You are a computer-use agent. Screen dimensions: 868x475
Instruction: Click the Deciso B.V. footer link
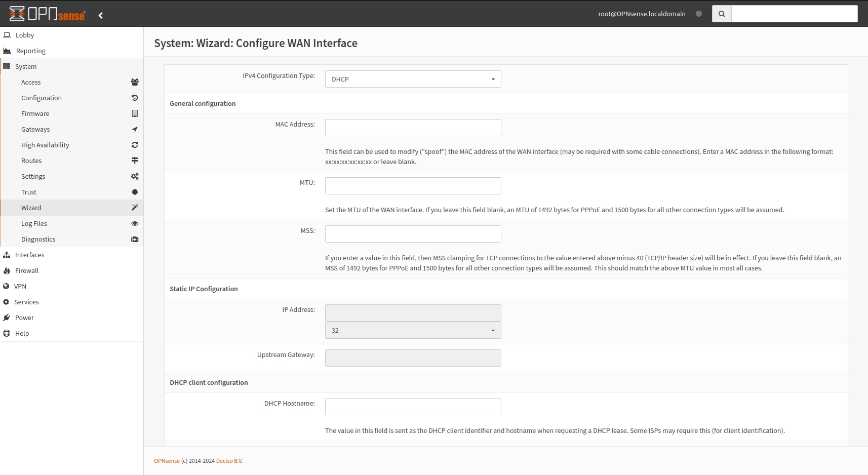tap(229, 461)
